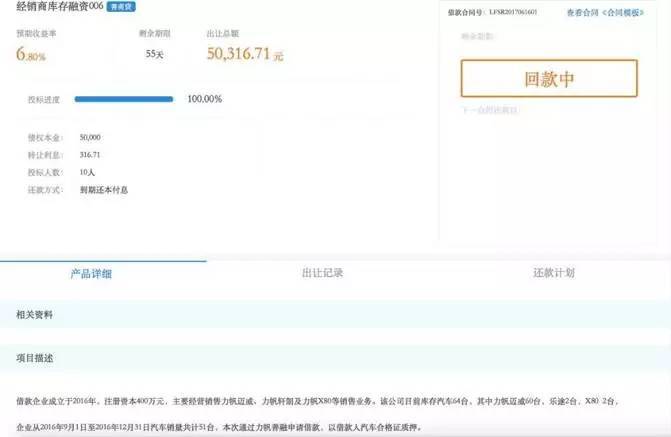Click the 转让利息 value 316.71
The width and height of the screenshot is (671, 437).
point(89,155)
